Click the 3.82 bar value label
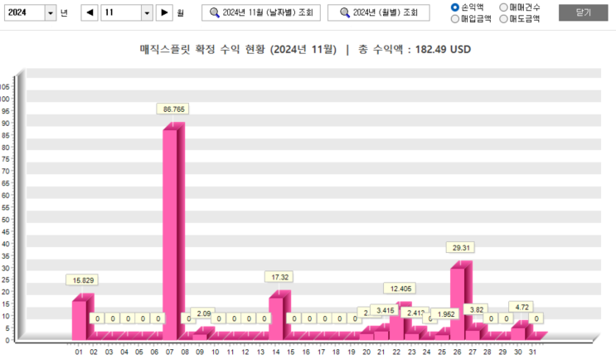 476,309
